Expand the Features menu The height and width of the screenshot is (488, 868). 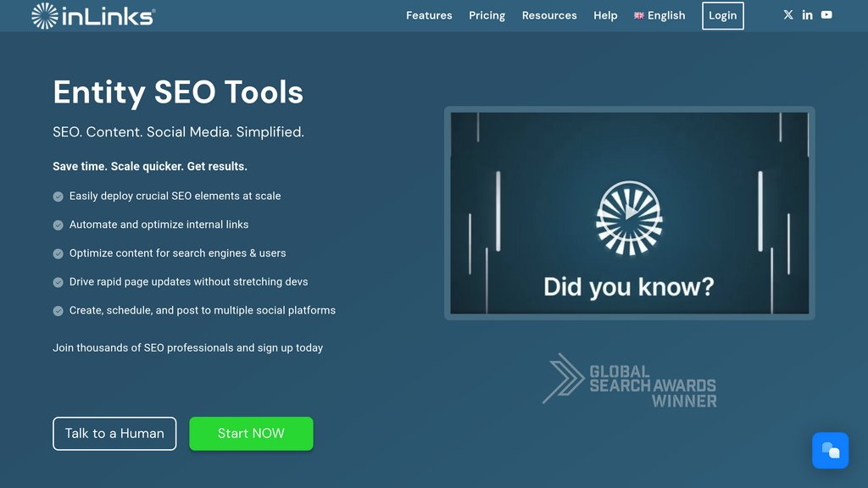[x=429, y=15]
